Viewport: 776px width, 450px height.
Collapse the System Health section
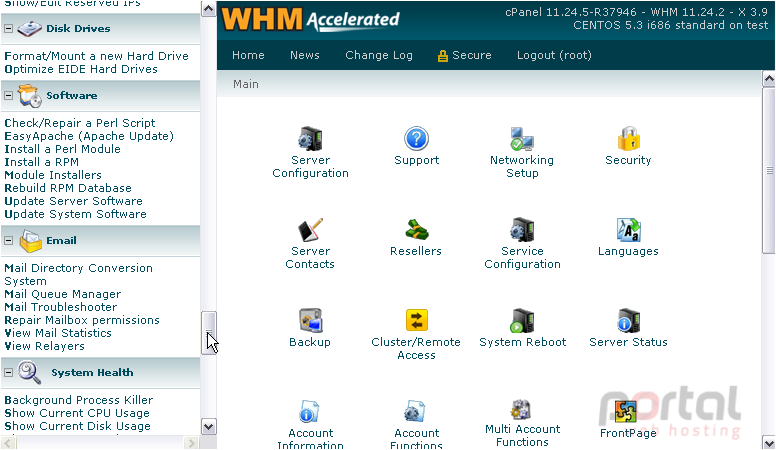click(x=8, y=373)
